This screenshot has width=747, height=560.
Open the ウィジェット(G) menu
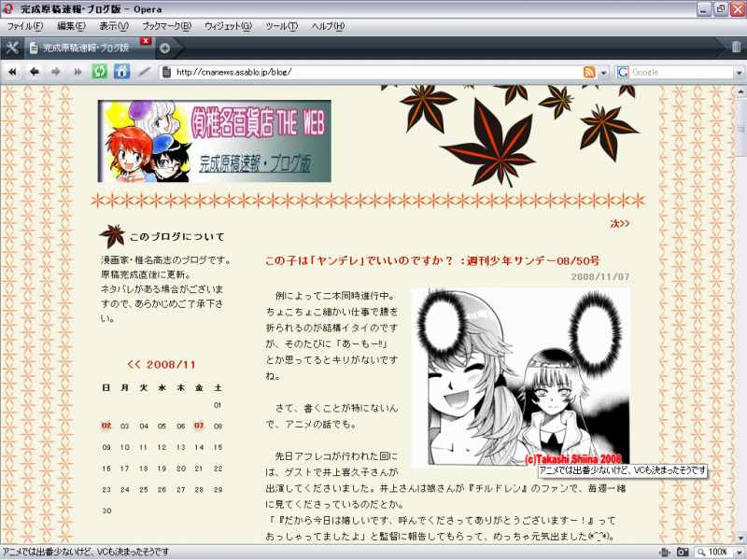click(x=228, y=26)
